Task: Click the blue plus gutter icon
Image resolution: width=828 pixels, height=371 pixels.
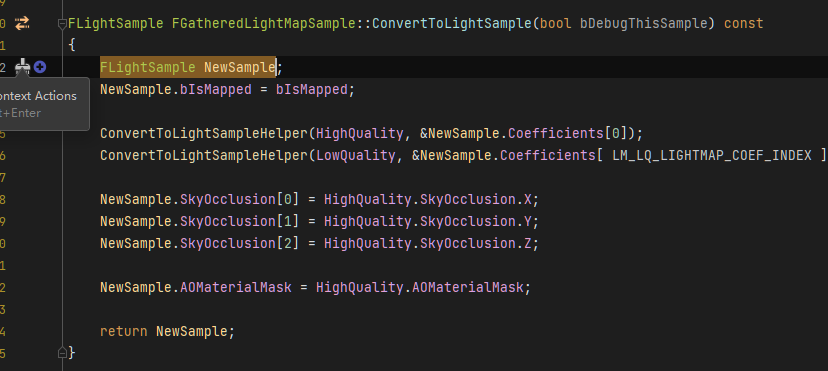Action: pyautogui.click(x=40, y=67)
